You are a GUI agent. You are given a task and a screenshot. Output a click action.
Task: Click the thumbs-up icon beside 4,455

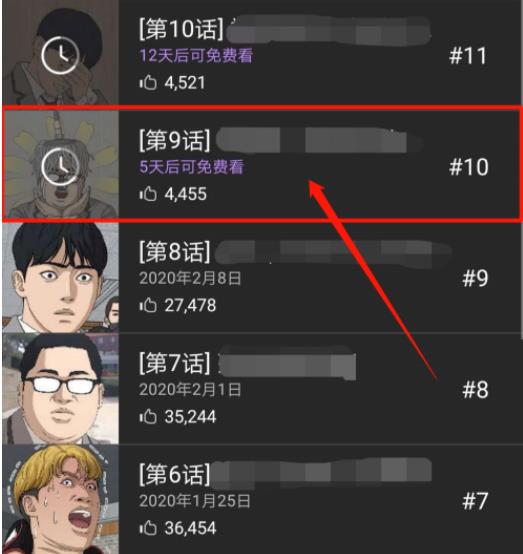point(148,194)
